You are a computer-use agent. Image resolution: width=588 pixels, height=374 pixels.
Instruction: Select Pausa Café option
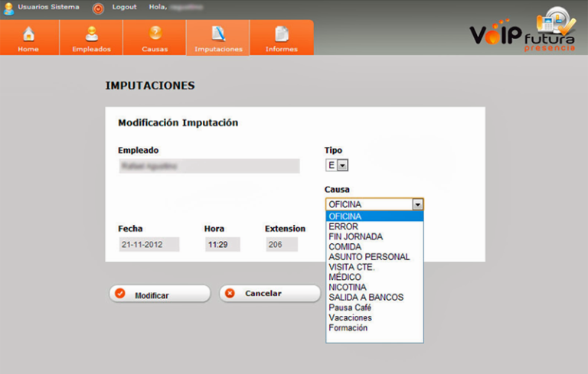pyautogui.click(x=350, y=307)
